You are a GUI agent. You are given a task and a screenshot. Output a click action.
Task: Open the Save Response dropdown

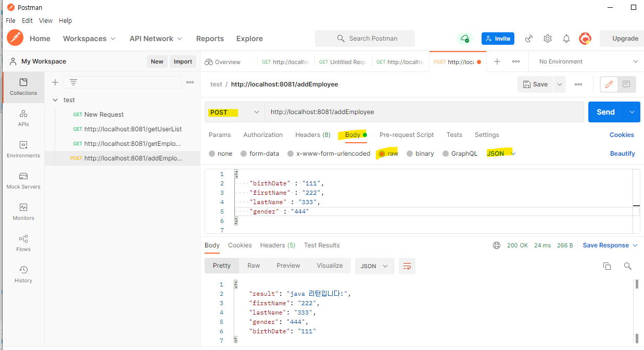[x=610, y=245]
